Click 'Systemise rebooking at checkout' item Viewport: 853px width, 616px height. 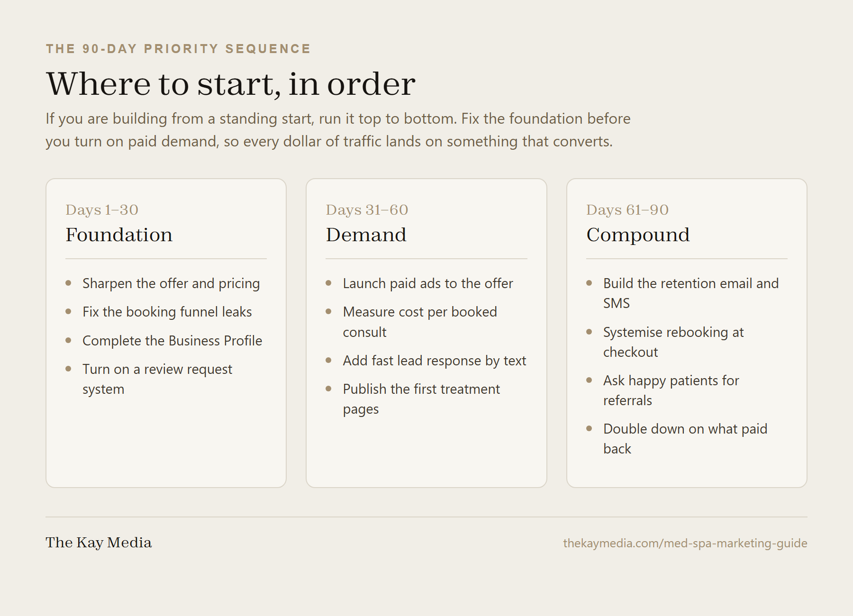pyautogui.click(x=673, y=342)
